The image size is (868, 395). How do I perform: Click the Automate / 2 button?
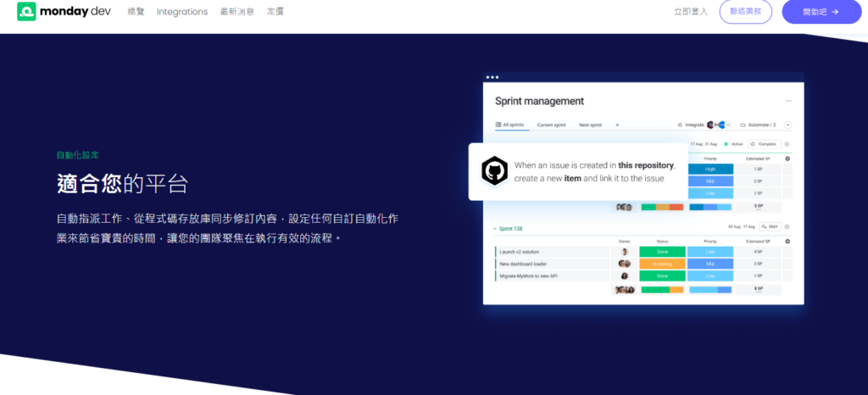(x=758, y=125)
